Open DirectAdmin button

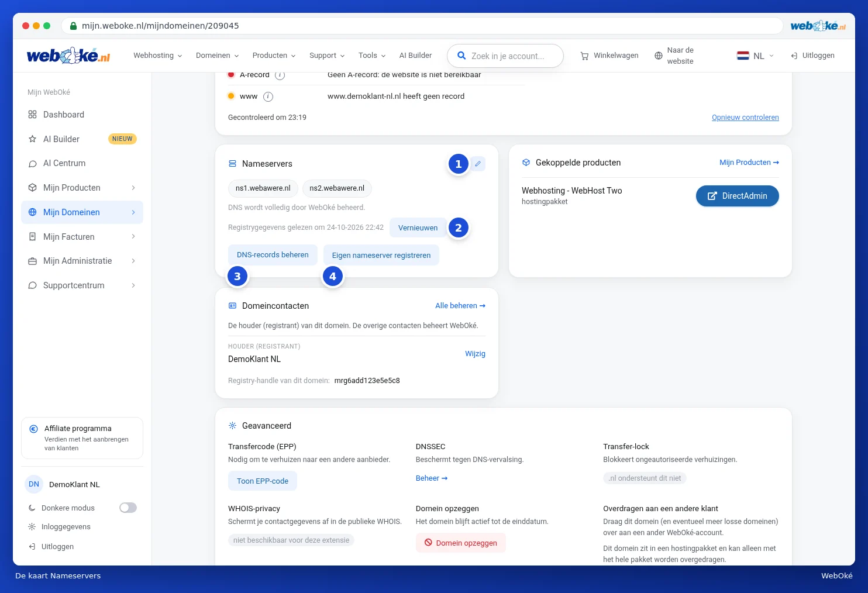click(x=738, y=196)
